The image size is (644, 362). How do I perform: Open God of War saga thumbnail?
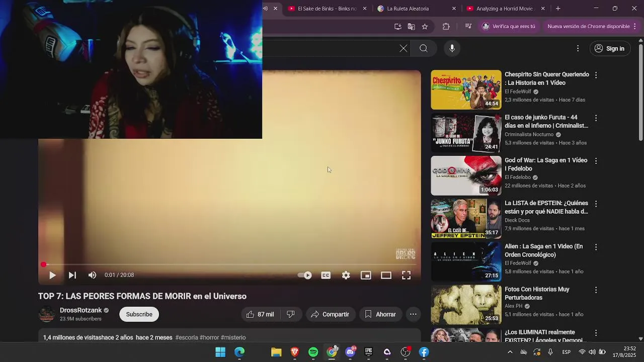click(466, 175)
